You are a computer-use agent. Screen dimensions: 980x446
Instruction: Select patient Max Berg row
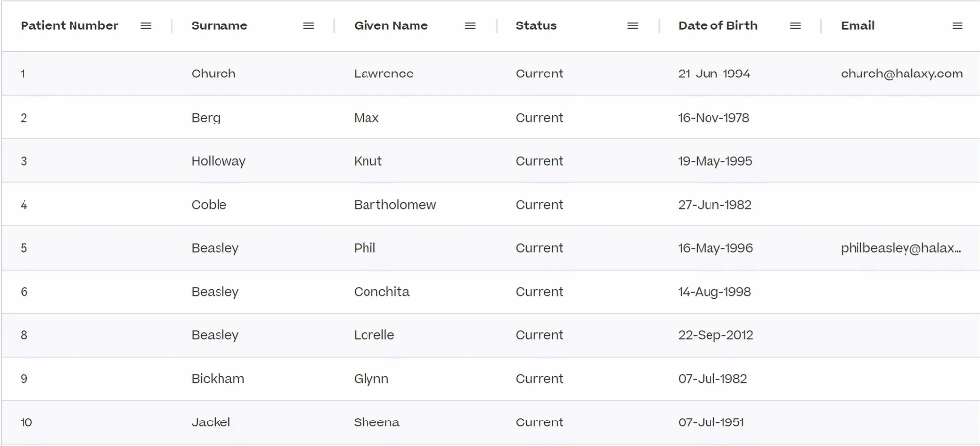pos(491,117)
